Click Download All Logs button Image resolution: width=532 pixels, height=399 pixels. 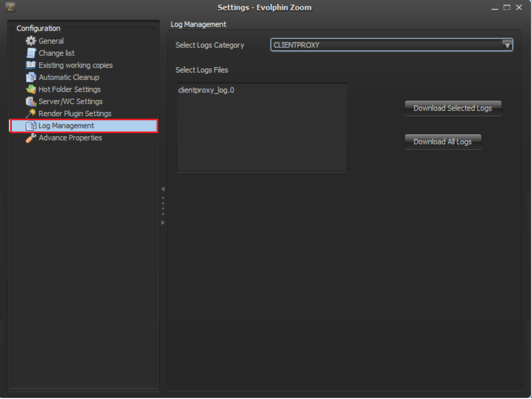click(x=443, y=142)
